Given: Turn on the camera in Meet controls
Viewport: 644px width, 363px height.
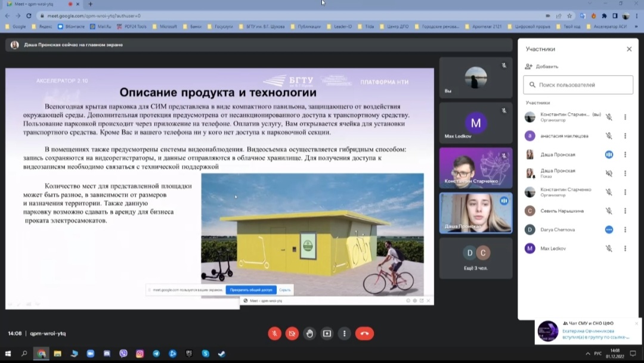Looking at the screenshot, I should pos(292,333).
